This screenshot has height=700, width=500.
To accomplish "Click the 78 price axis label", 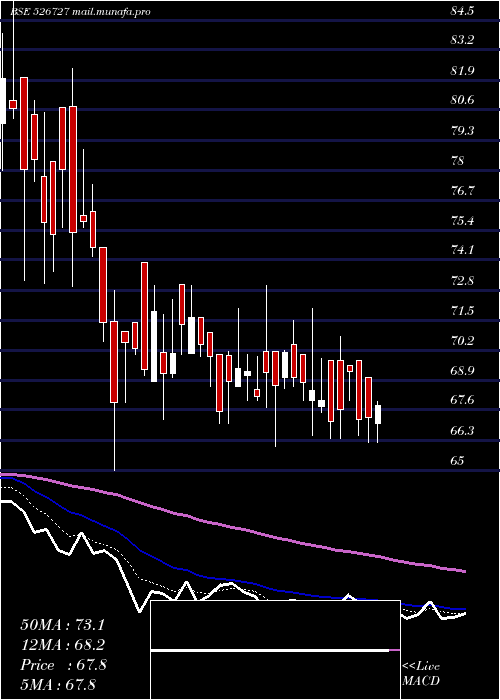I will pos(458,160).
